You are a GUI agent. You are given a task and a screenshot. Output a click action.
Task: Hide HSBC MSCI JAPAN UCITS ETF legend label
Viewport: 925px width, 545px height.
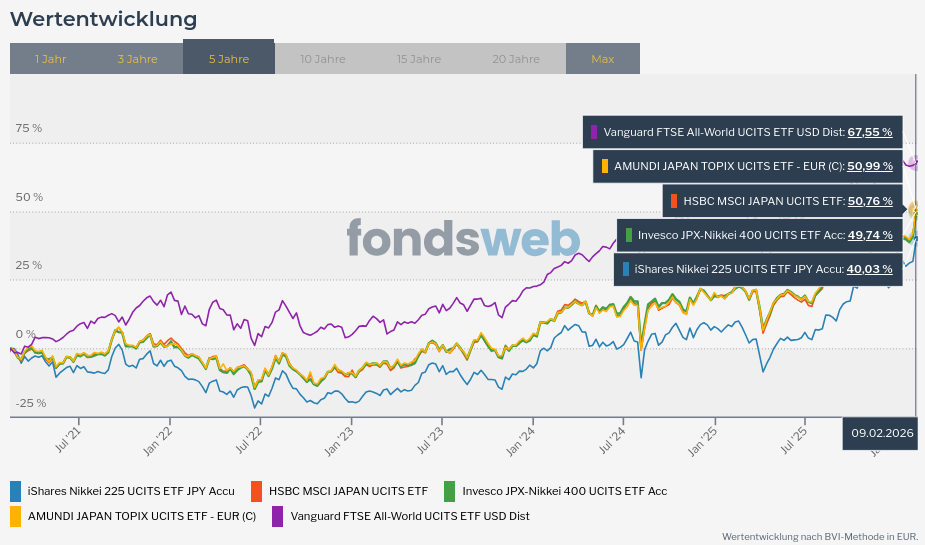pos(348,491)
